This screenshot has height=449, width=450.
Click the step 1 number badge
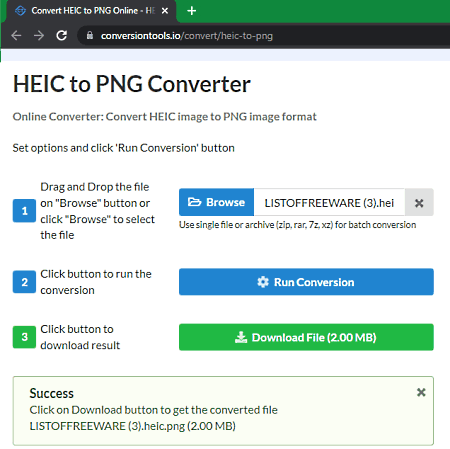(24, 211)
